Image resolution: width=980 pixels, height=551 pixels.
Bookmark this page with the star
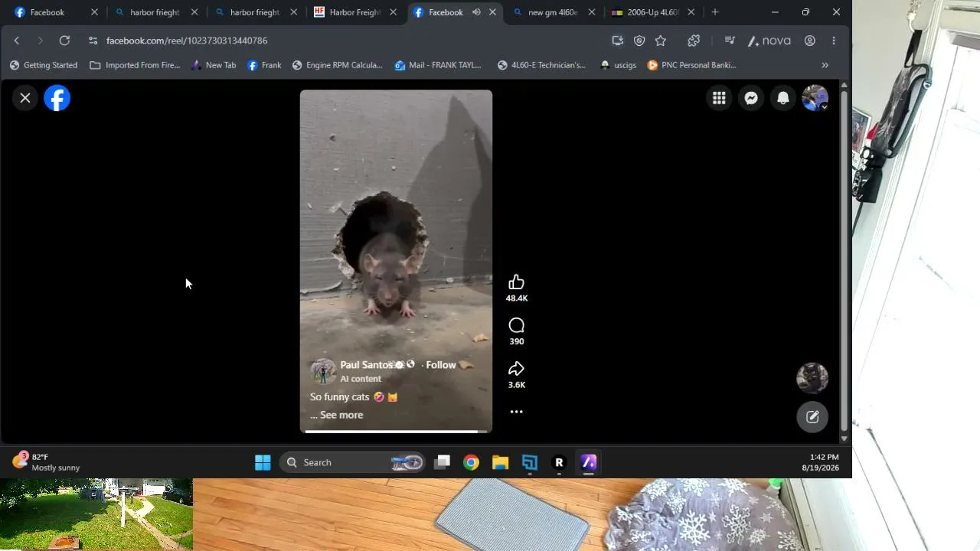click(661, 41)
